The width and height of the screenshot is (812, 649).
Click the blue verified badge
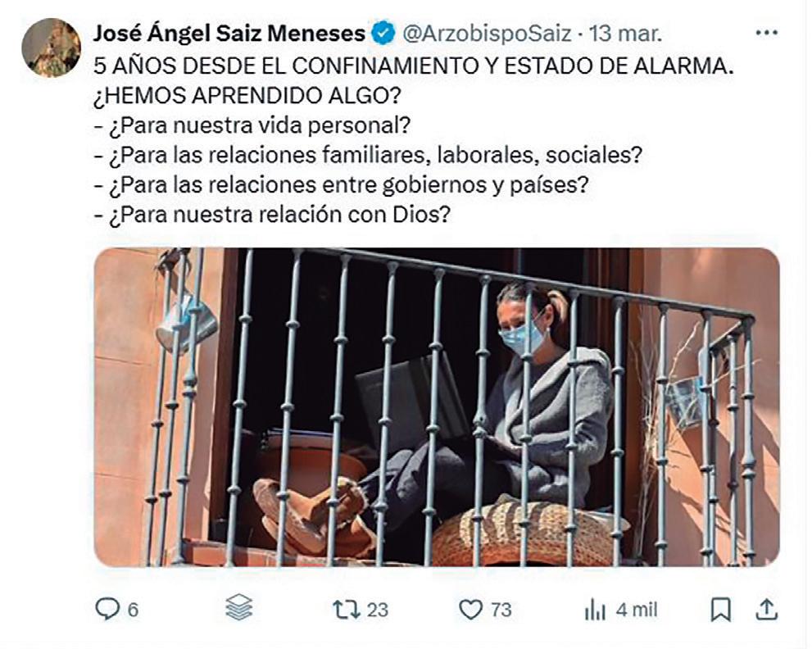click(x=383, y=34)
